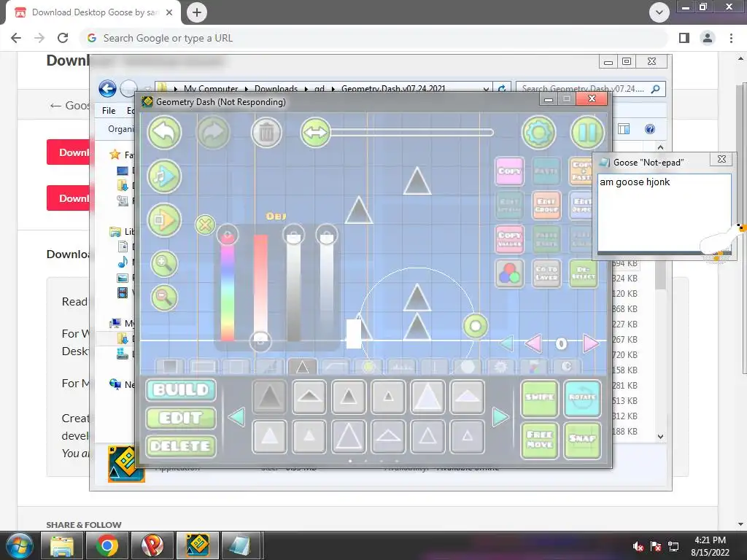The width and height of the screenshot is (747, 560).
Task: Go to next object palette page arrow
Action: click(x=500, y=416)
